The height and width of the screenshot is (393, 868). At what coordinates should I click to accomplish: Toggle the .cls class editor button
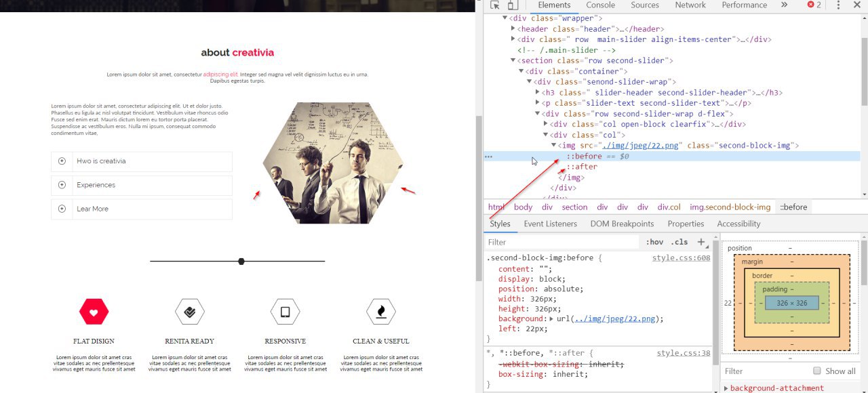(679, 242)
